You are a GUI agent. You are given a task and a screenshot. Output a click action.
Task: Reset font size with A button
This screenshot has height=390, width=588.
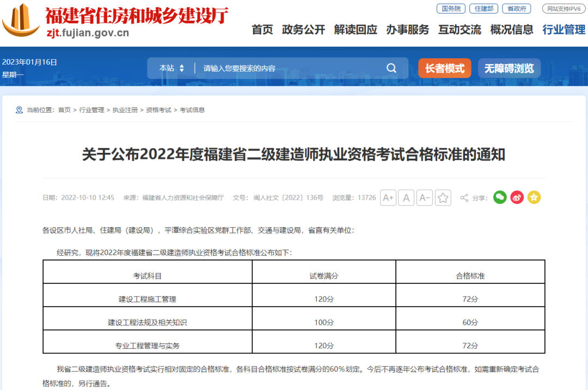pyautogui.click(x=406, y=197)
